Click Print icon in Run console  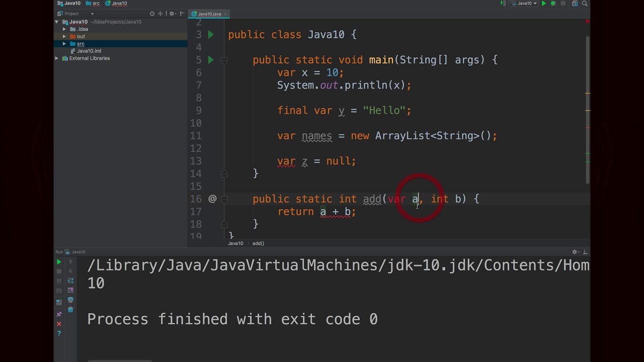[x=70, y=300]
